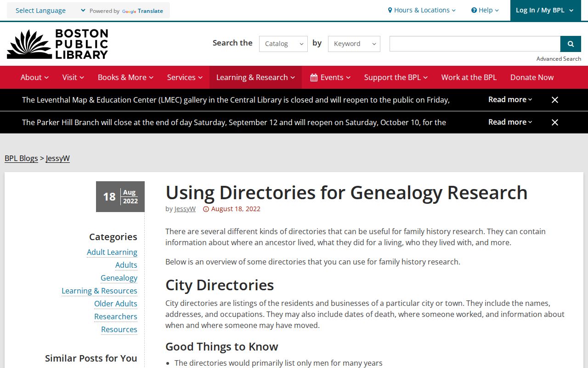Click the magnifier search button

click(x=571, y=44)
